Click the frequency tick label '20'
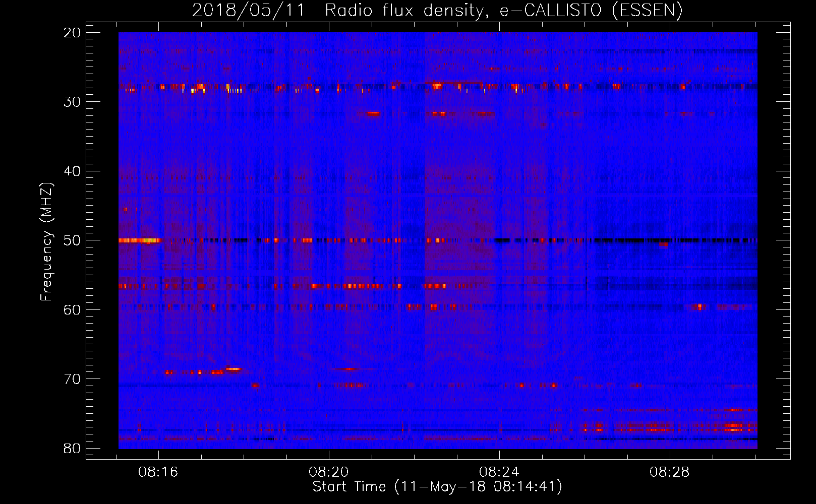 point(72,33)
